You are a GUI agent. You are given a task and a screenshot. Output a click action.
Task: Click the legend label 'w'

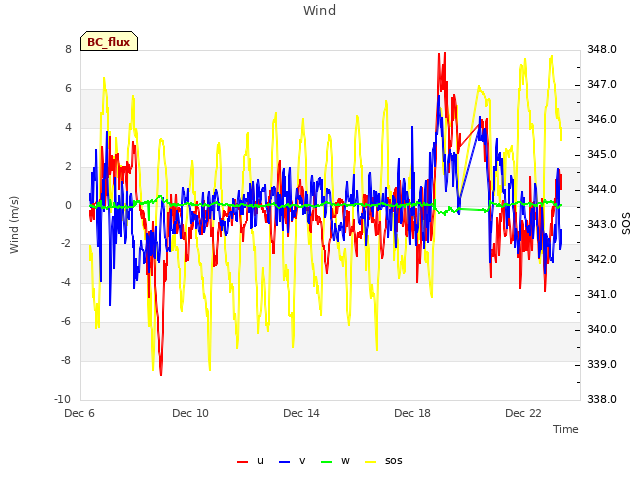345,461
